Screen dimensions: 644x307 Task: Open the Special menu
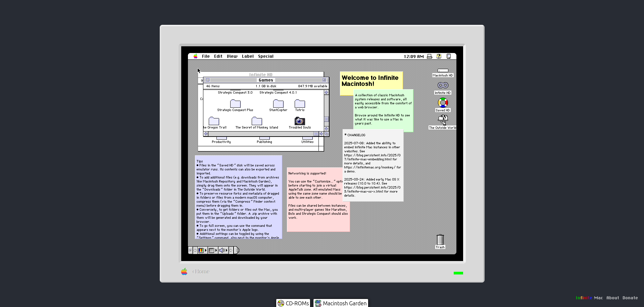pos(265,56)
